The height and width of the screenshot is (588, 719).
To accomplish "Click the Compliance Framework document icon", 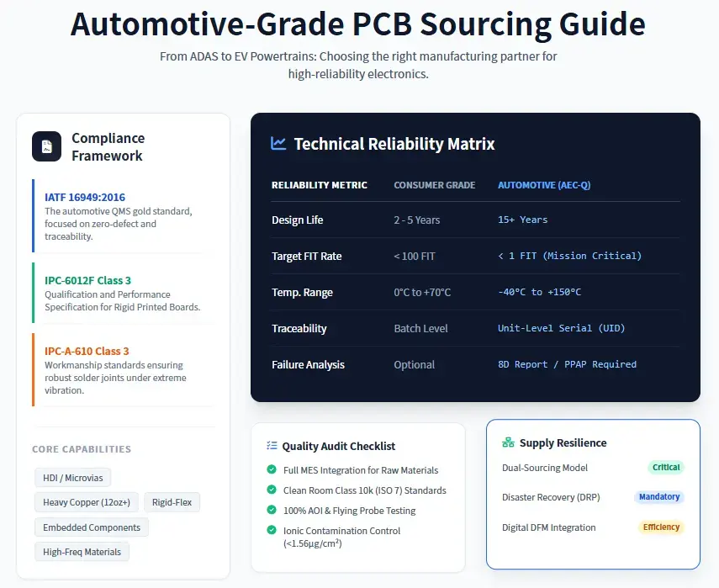I will coord(47,146).
